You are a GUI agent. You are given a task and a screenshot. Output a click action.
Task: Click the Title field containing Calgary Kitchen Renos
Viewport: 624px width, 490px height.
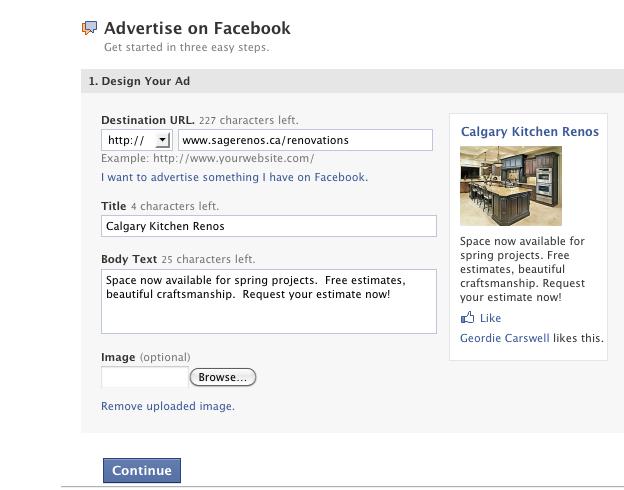pos(269,226)
